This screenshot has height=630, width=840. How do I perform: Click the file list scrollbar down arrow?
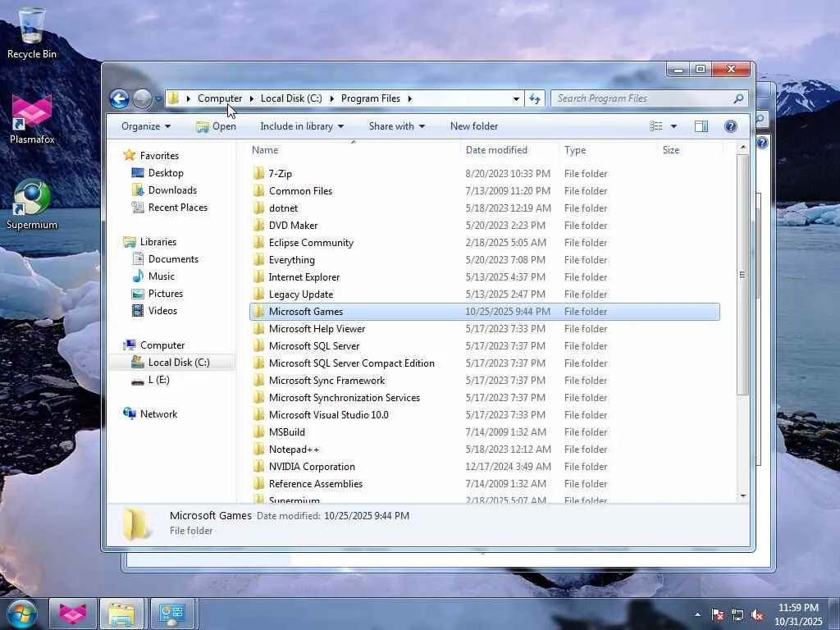click(742, 496)
